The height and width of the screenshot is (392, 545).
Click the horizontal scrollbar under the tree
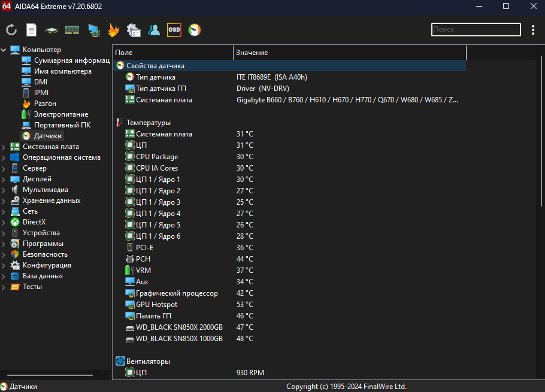[x=50, y=375]
